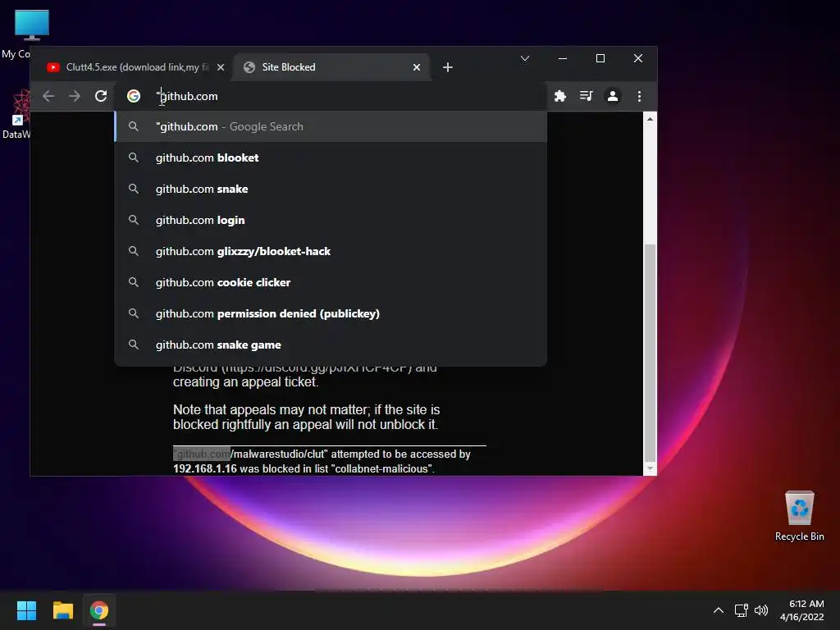Click the page scrollbar up arrow
Screen dimensions: 840x630
[650, 119]
